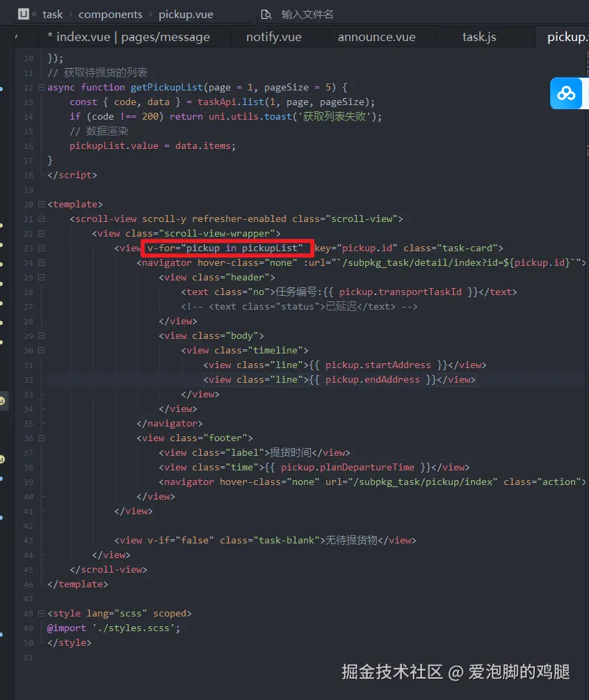Click pickup.startAddress on line 31
The height and width of the screenshot is (700, 589).
pyautogui.click(x=378, y=365)
